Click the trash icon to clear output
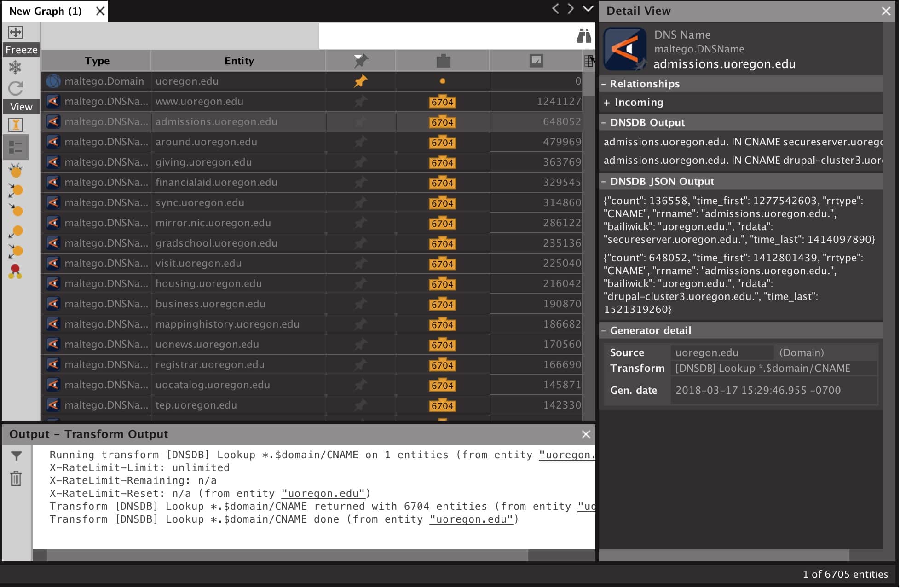 tap(16, 478)
